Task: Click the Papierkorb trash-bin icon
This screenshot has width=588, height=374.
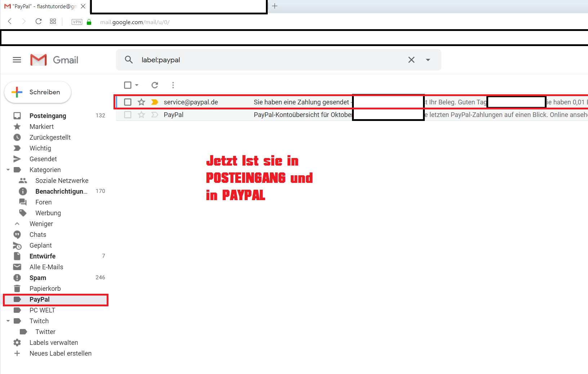Action: click(17, 288)
